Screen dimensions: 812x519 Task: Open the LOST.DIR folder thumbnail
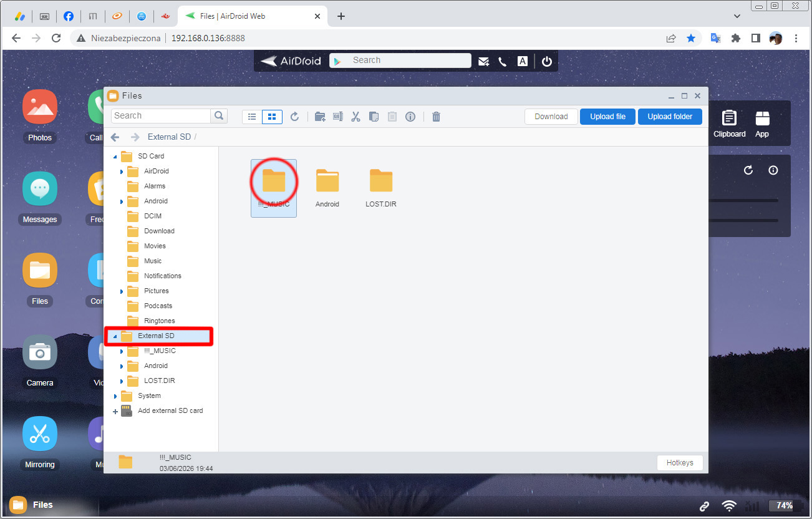[x=381, y=181]
